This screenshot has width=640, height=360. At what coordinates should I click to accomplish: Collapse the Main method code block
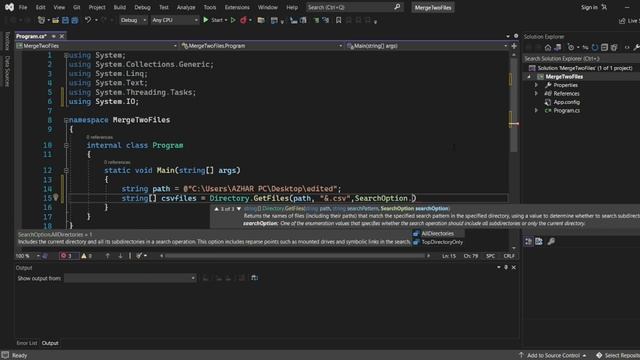pos(66,171)
